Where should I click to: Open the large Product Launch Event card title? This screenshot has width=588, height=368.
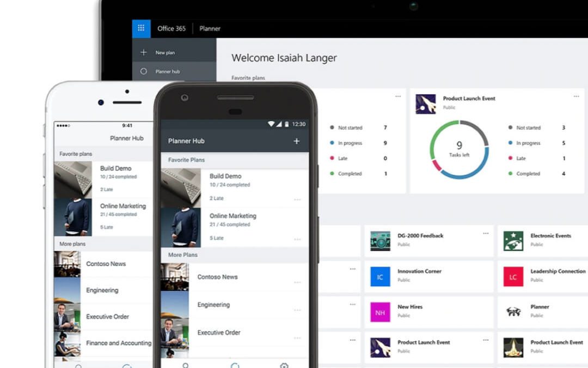(x=469, y=98)
